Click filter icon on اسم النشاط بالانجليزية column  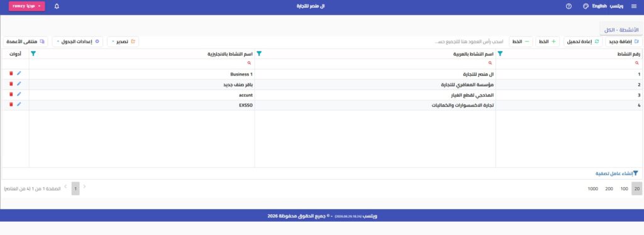pos(33,54)
